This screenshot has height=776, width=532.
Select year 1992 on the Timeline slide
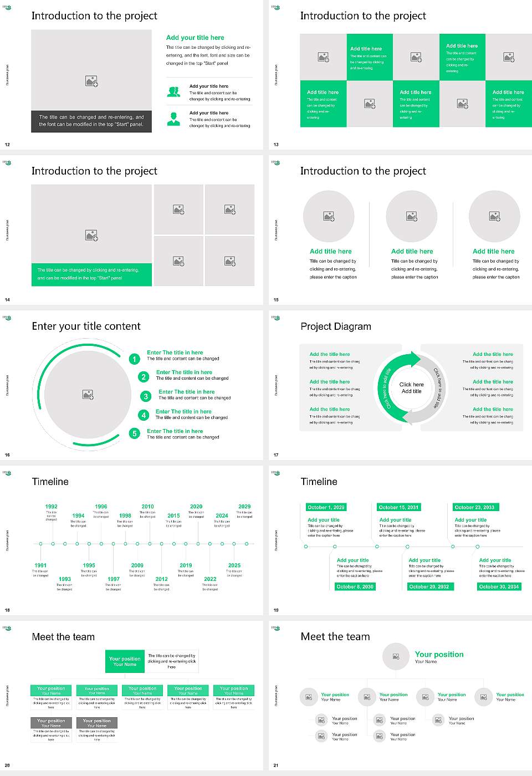click(x=51, y=507)
